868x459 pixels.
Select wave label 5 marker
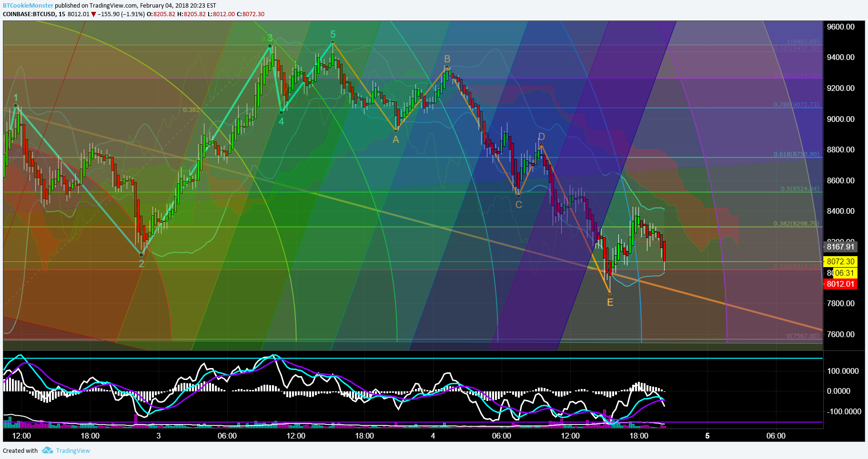(333, 34)
